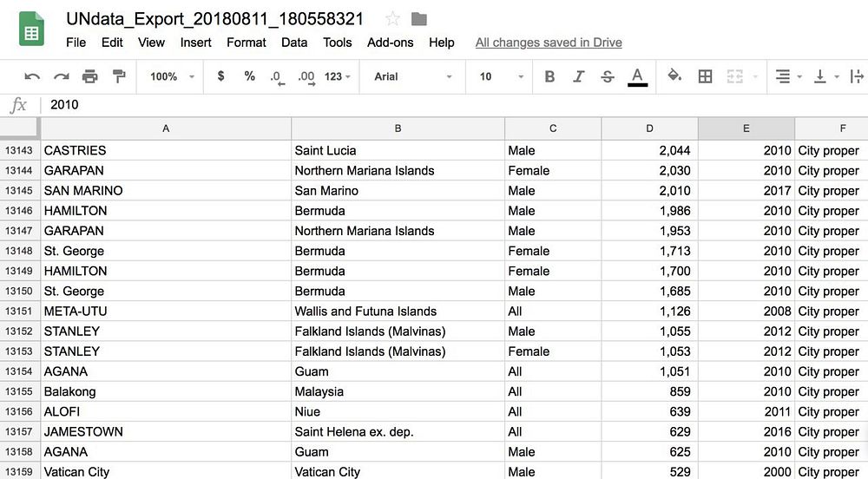Screen dimensions: 868x479
Task: Open the font size 10 dropdown
Action: point(502,76)
